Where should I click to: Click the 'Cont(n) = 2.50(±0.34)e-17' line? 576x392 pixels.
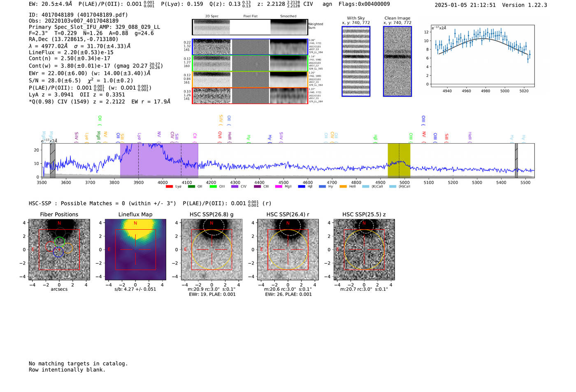coord(70,59)
